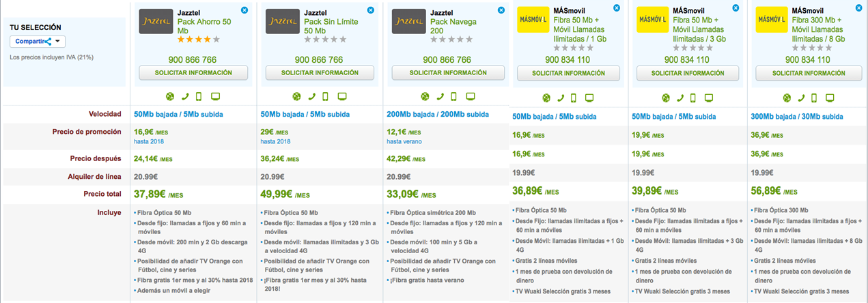The width and height of the screenshot is (868, 303).
Task: Click the four-star rating on Pack Ahorro 50 Mb
Action: click(x=198, y=40)
